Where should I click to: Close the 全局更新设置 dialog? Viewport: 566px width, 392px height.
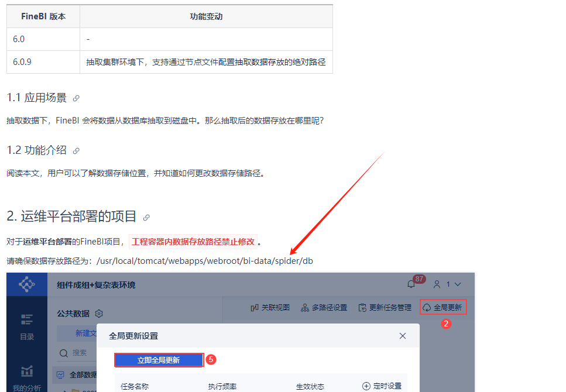[403, 336]
